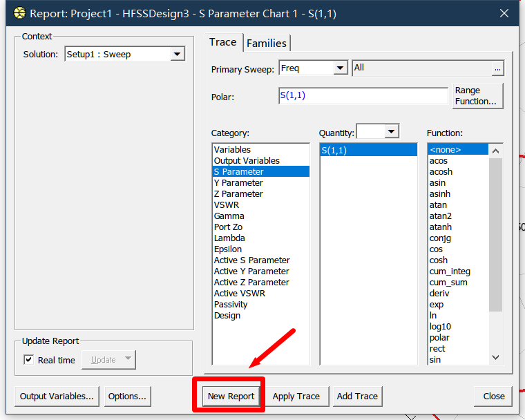525x420 pixels.
Task: Select acosh function
Action: [x=458, y=171]
